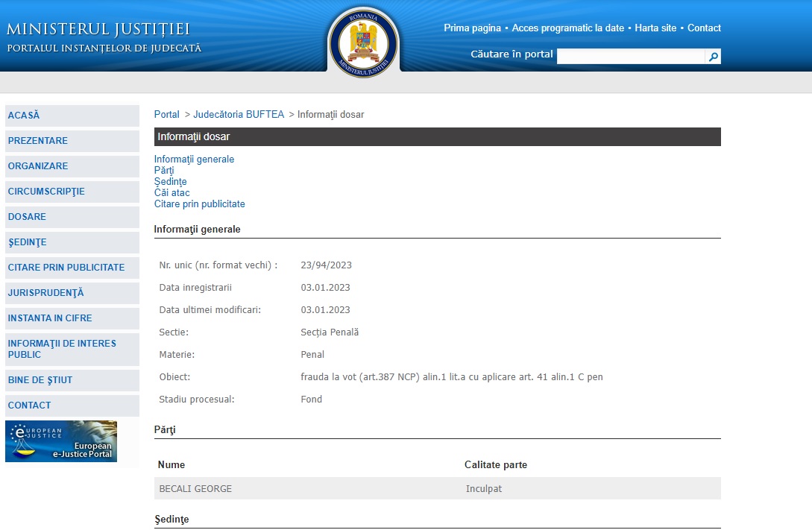
Task: Open the DOSARE sidebar menu item
Action: click(72, 217)
